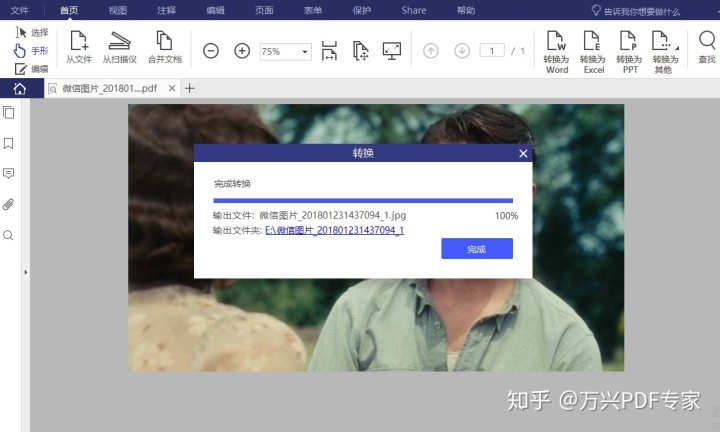720x432 pixels.
Task: Open the 视图 tab
Action: click(x=118, y=10)
